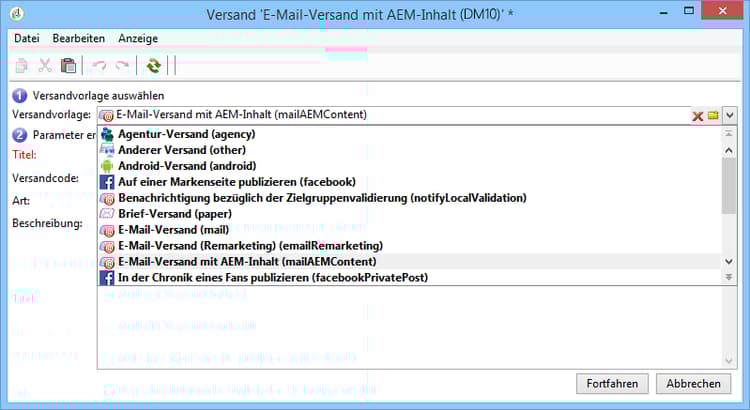750x410 pixels.
Task: Click the Android robot icon
Action: coord(107,166)
